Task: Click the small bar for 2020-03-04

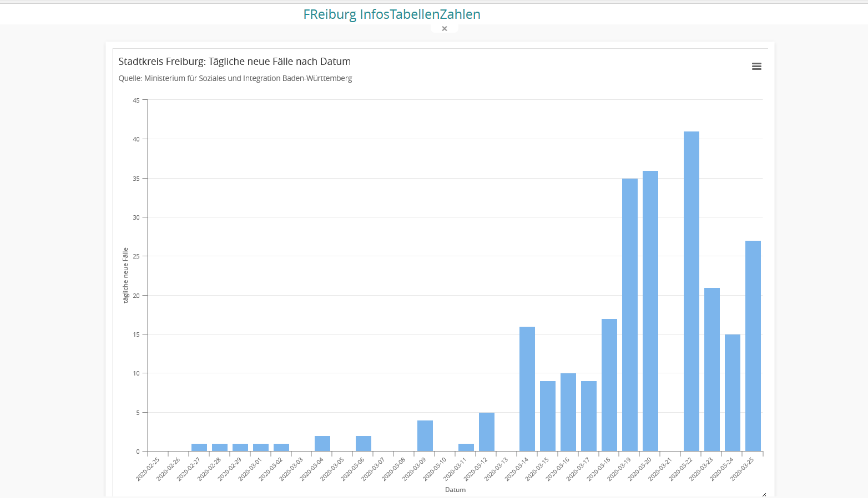Action: coord(322,444)
